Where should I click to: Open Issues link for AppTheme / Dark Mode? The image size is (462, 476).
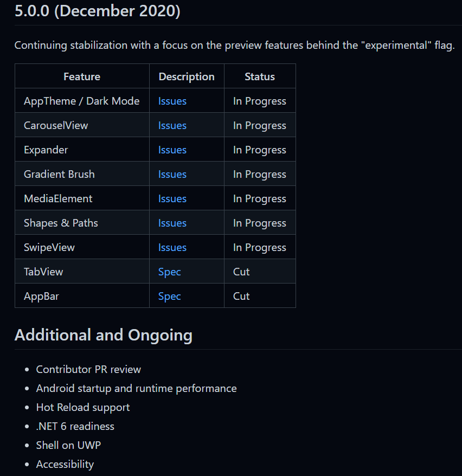pos(172,101)
